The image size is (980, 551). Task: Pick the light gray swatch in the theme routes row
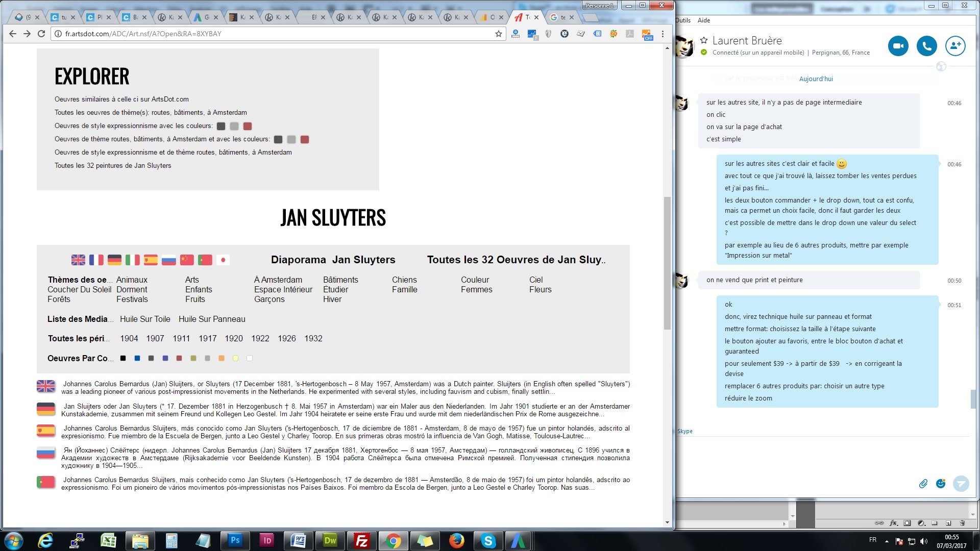pos(291,139)
